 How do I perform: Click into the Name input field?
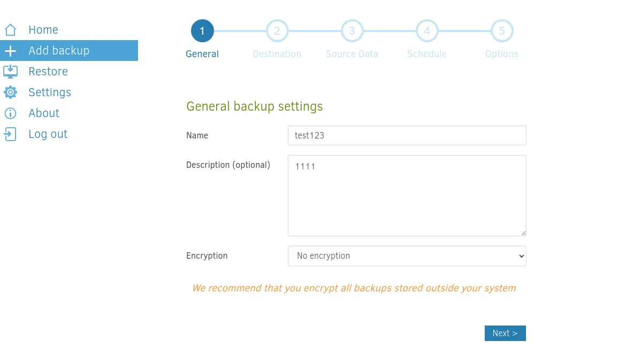pyautogui.click(x=407, y=136)
